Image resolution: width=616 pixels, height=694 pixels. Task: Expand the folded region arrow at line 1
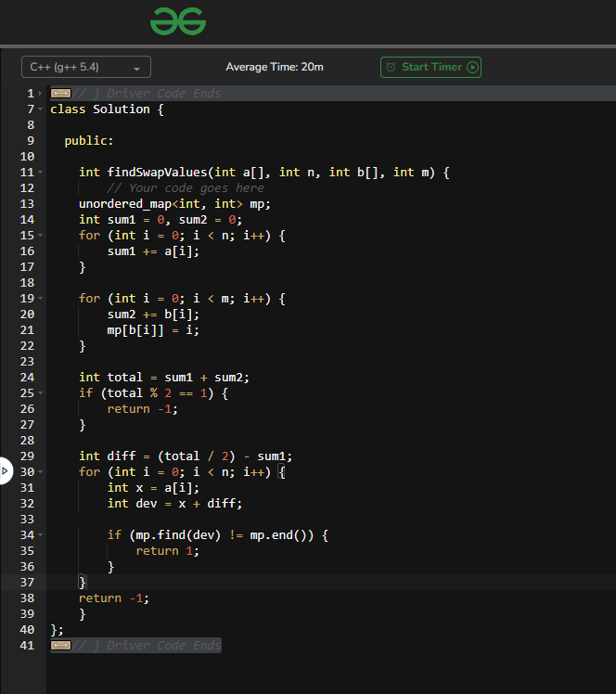coord(40,94)
